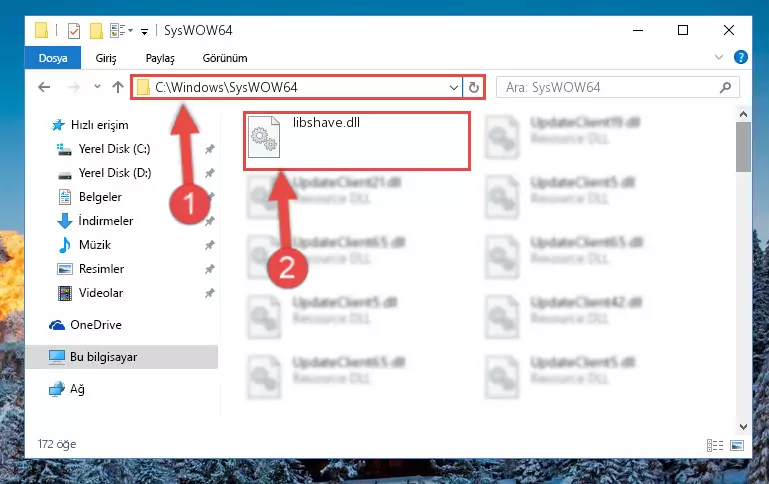
Task: Open the Paylaş tab
Action: (x=160, y=58)
